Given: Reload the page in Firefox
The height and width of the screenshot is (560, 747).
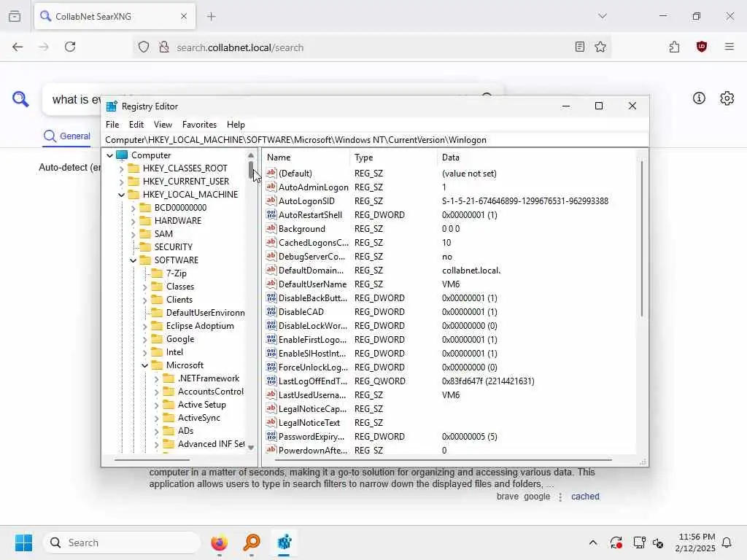Looking at the screenshot, I should (70, 47).
